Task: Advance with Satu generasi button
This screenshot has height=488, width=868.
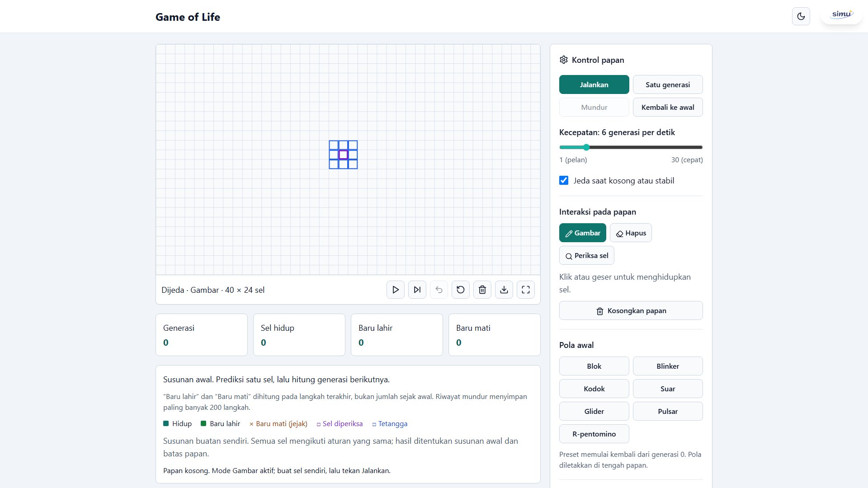Action: coord(668,84)
